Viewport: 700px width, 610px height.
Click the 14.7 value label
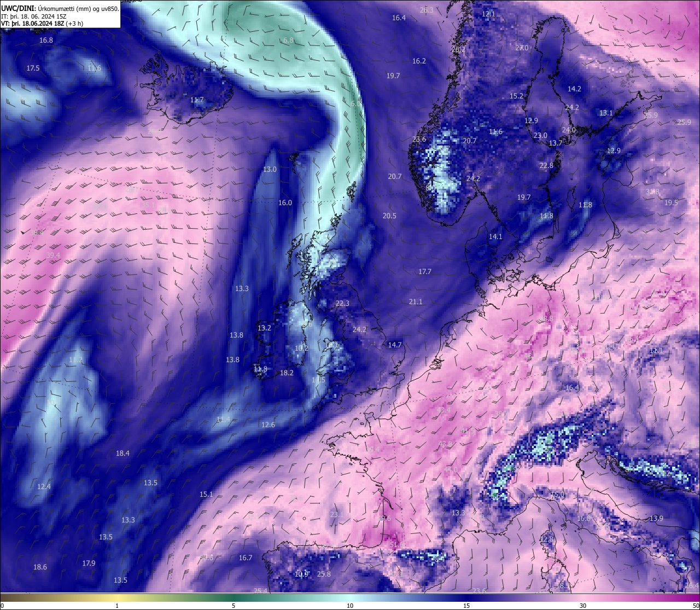click(394, 345)
